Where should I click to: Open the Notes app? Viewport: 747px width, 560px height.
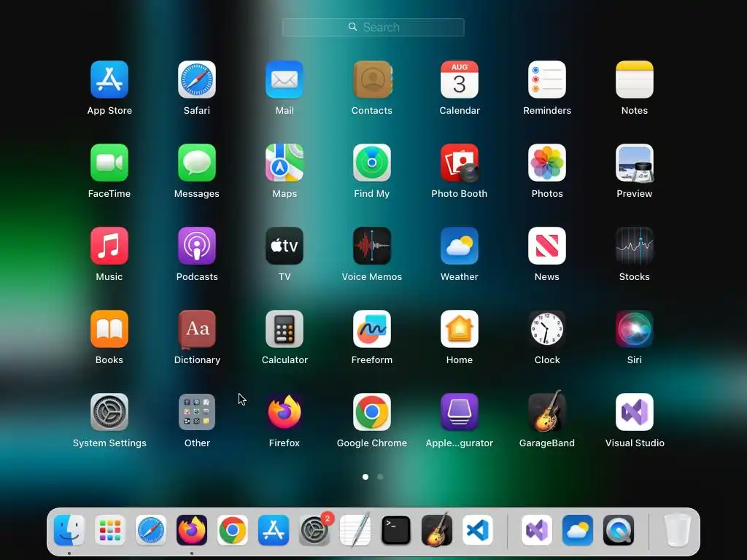(635, 79)
